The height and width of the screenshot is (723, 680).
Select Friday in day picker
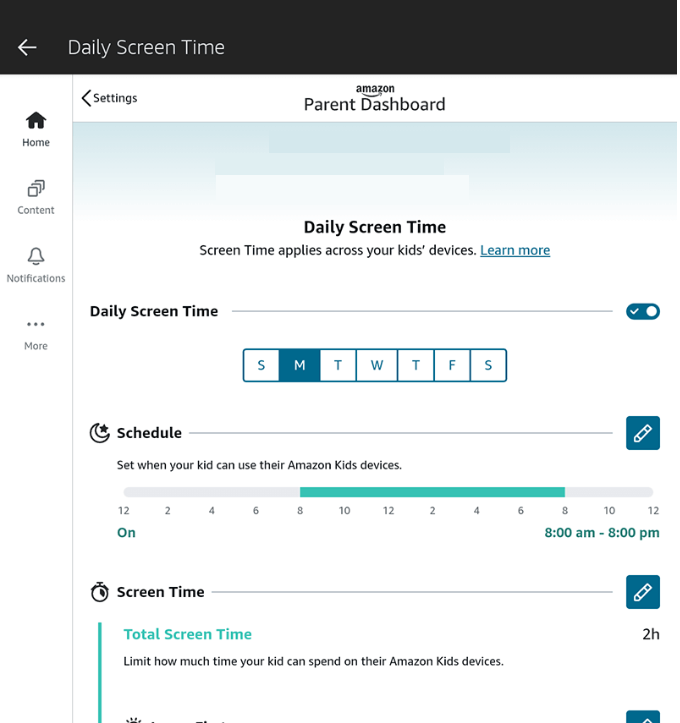452,365
